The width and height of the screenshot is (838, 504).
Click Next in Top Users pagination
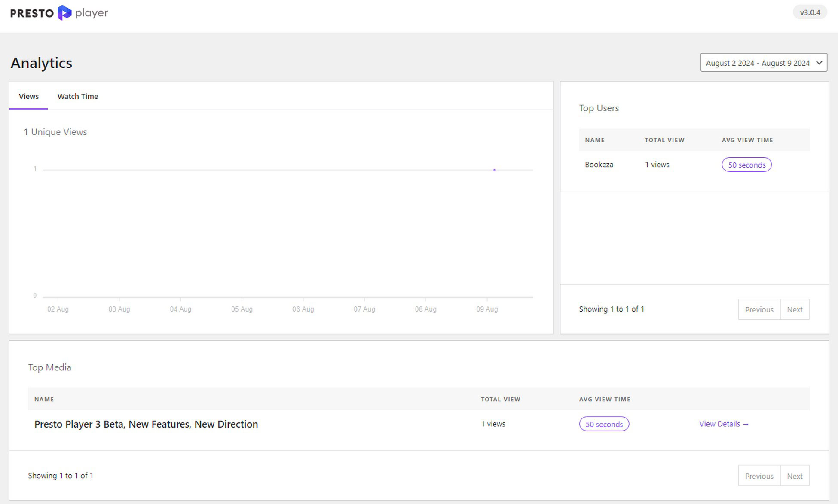[x=795, y=309]
